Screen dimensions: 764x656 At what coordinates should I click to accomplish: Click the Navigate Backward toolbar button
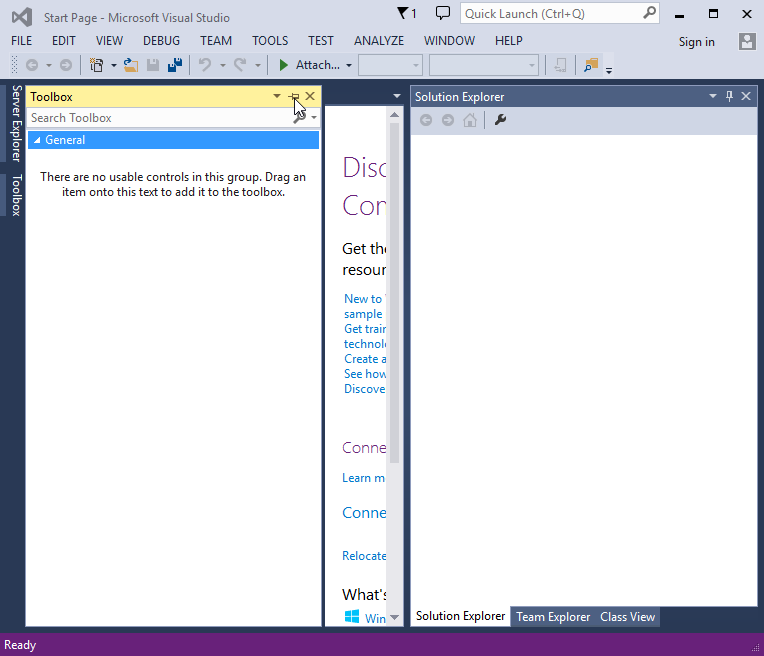pos(32,65)
